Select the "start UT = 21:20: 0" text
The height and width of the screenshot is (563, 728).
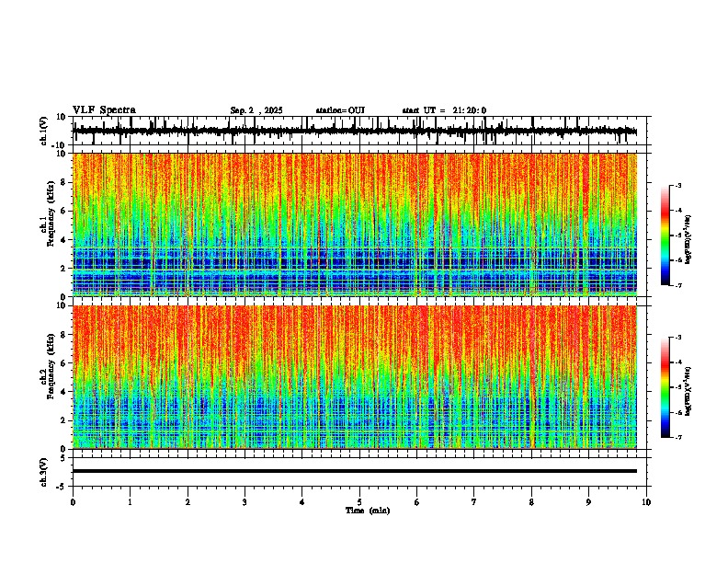[444, 110]
